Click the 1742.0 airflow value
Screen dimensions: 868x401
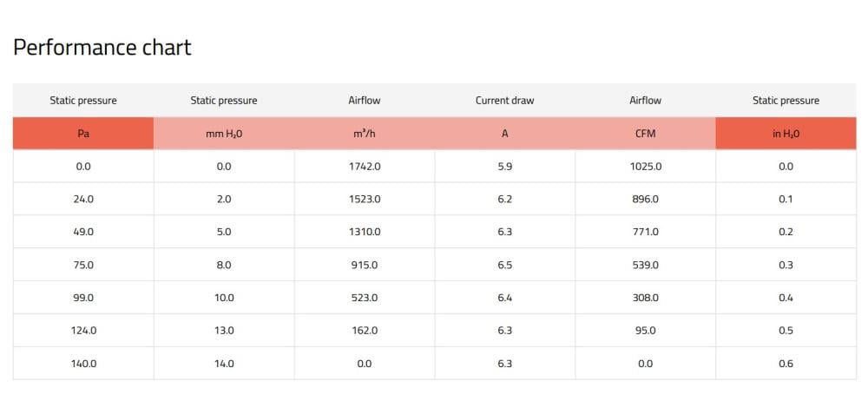(x=365, y=167)
